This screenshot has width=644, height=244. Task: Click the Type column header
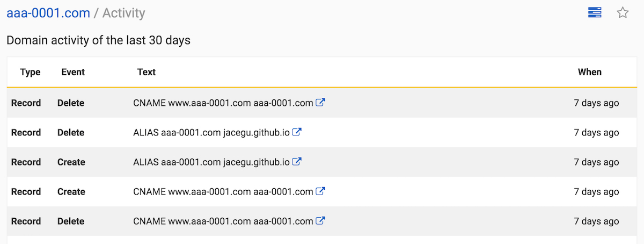tap(30, 72)
